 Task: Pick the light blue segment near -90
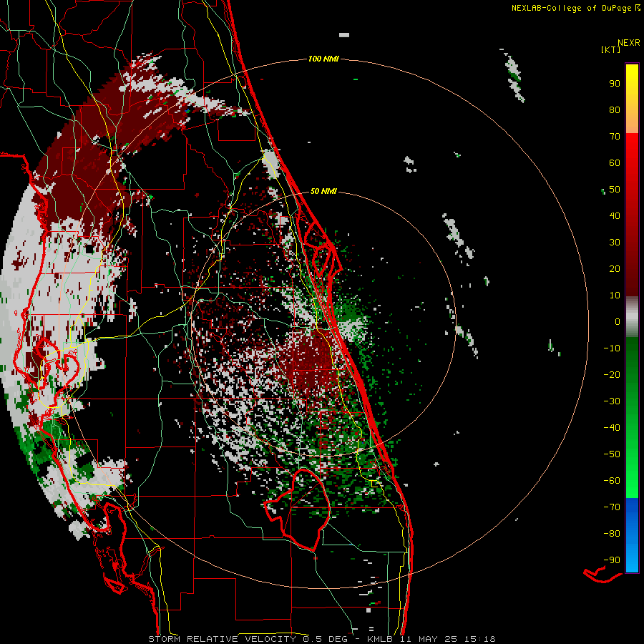[x=632, y=559]
